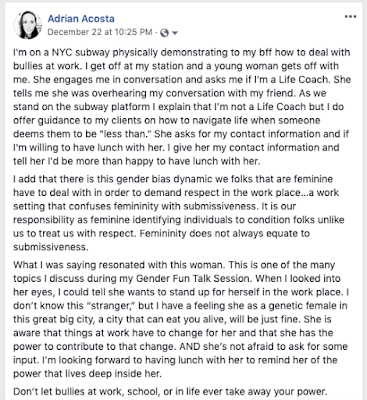367x400 pixels.
Task: Open the post options three-dot menu
Action: tap(350, 17)
